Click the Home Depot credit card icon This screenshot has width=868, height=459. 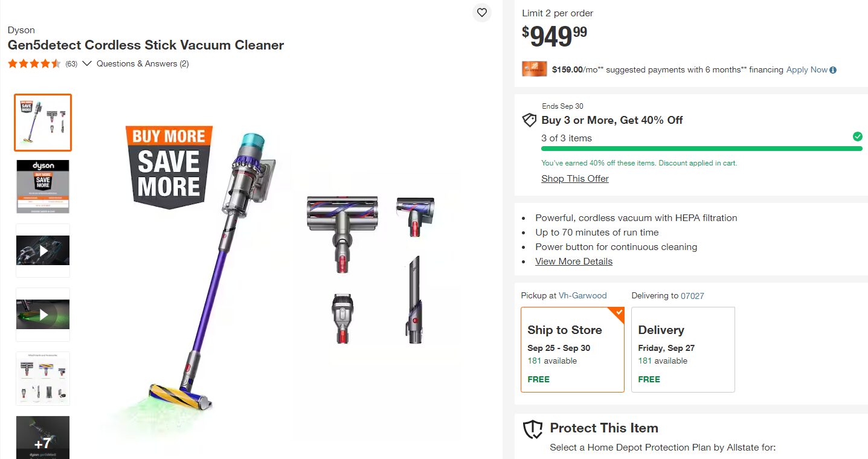coord(534,69)
